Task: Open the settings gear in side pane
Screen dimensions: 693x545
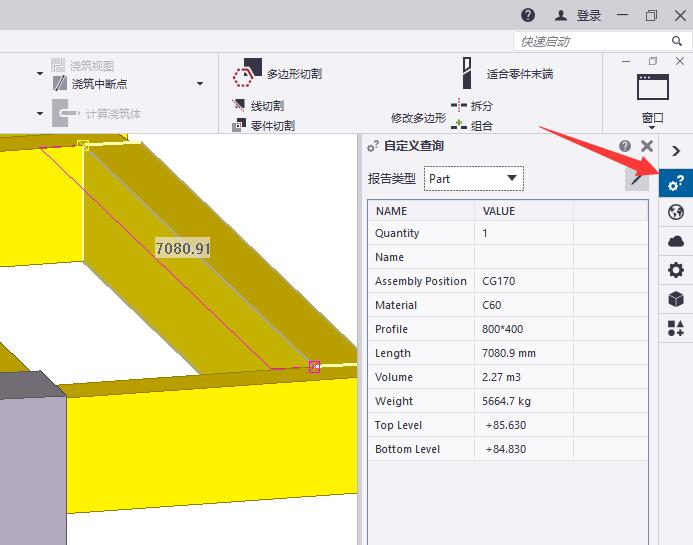Action: [676, 270]
